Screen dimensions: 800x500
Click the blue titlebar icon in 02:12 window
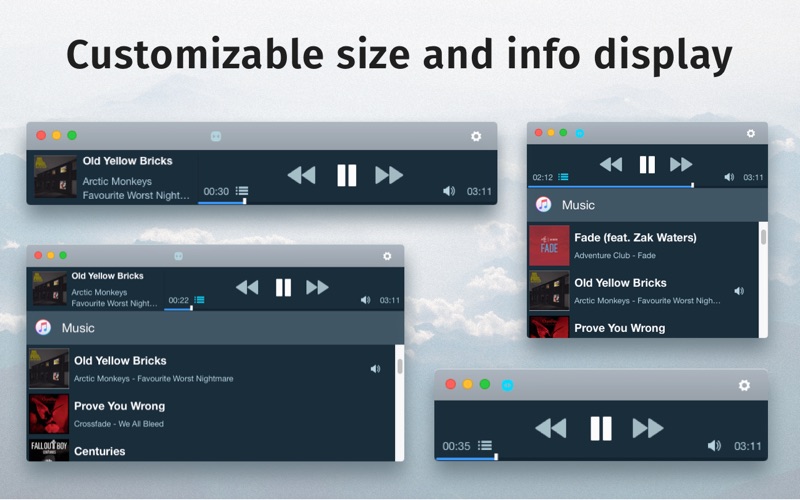tap(580, 134)
